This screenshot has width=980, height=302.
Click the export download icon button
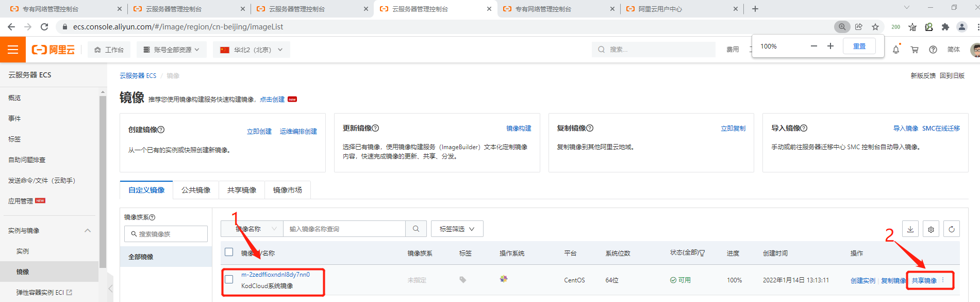[x=910, y=229]
